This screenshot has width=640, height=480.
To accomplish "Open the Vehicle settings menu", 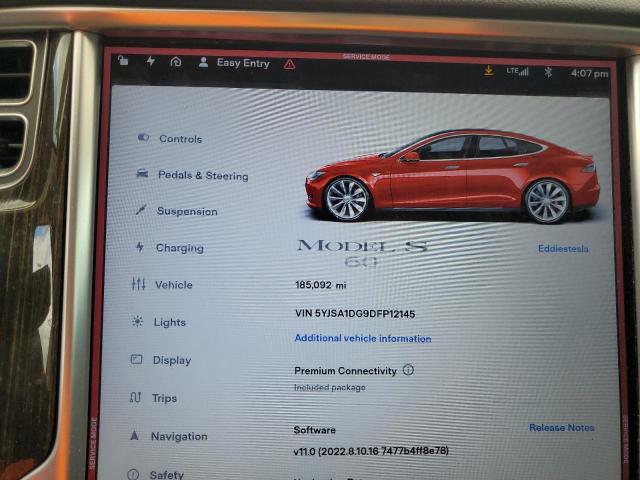I will pos(173,285).
